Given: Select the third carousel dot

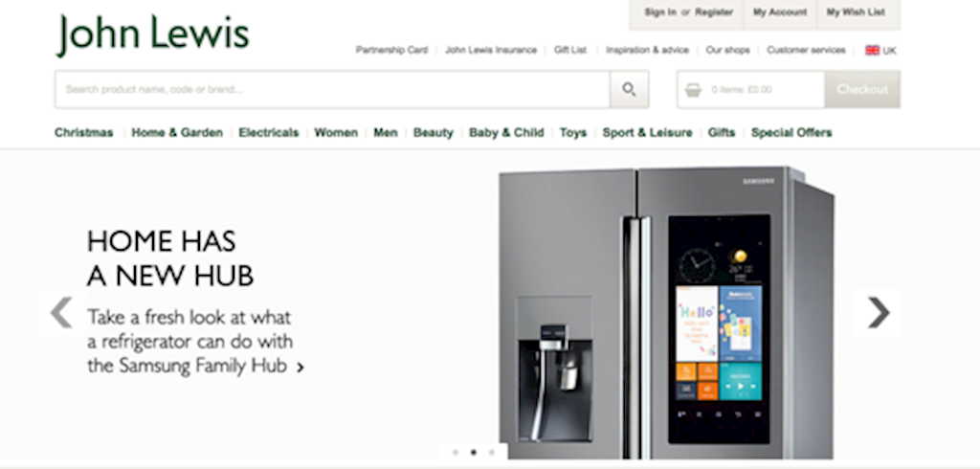Looking at the screenshot, I should 492,452.
